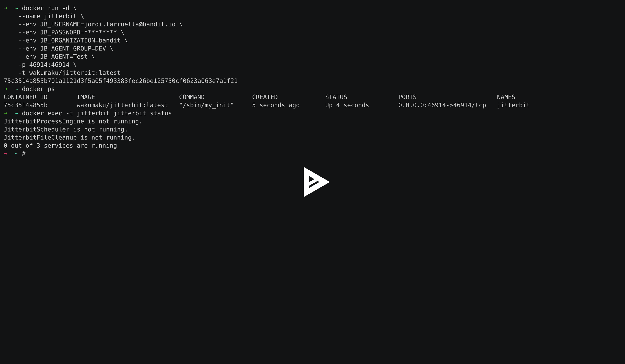
Task: Click the JB_AGENT_GROUP=DEV line
Action: [x=66, y=49]
